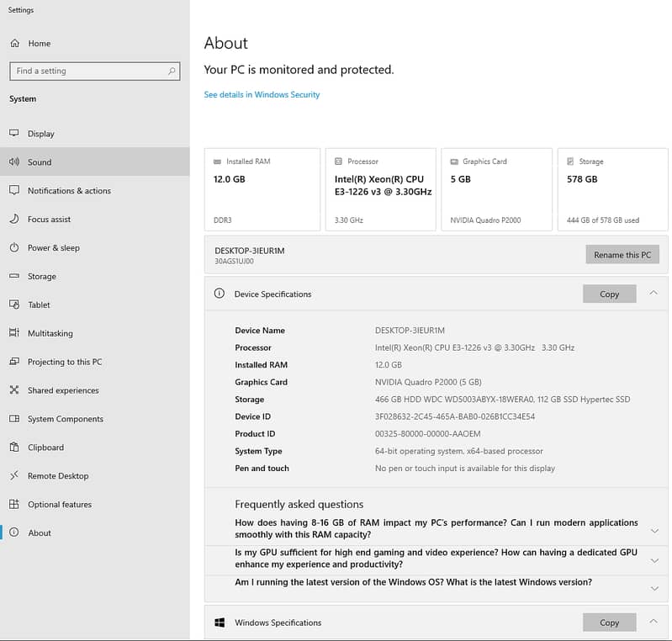The width and height of the screenshot is (672, 641).
Task: Click the 30AGS1UJ00 model text
Action: [x=234, y=261]
